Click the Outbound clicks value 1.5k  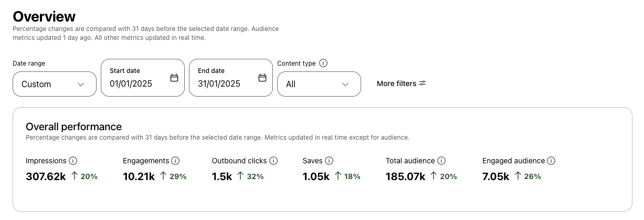(222, 176)
